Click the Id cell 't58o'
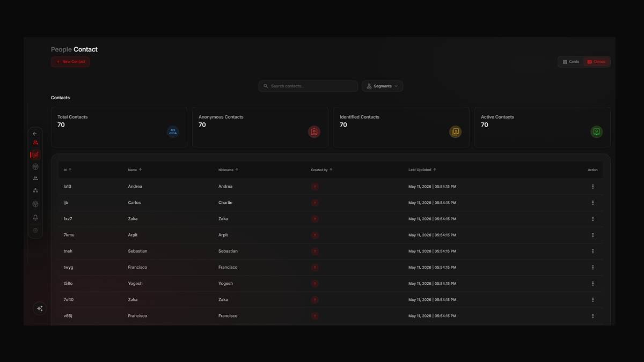644x362 pixels. (68, 283)
